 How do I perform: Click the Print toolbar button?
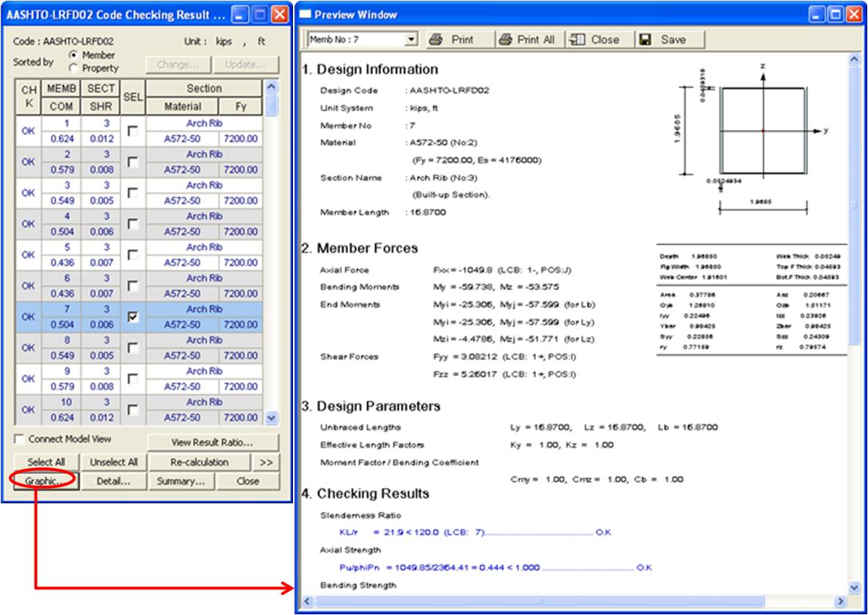pyautogui.click(x=452, y=40)
